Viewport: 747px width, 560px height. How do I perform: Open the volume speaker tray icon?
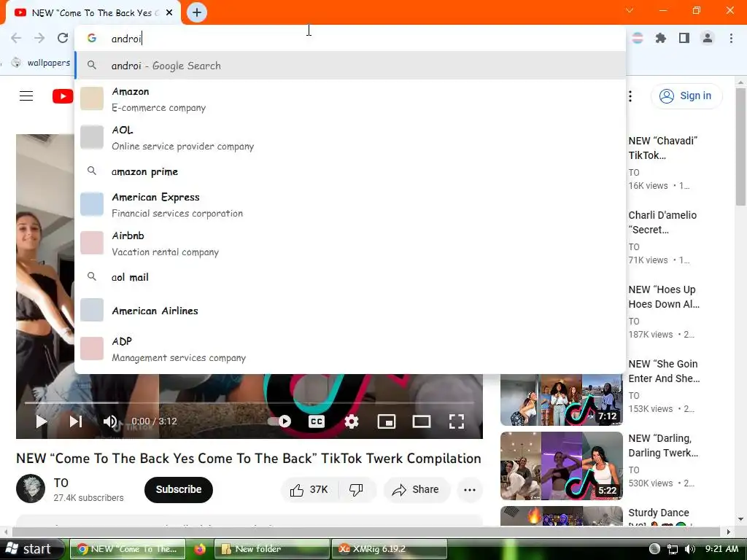coord(689,549)
